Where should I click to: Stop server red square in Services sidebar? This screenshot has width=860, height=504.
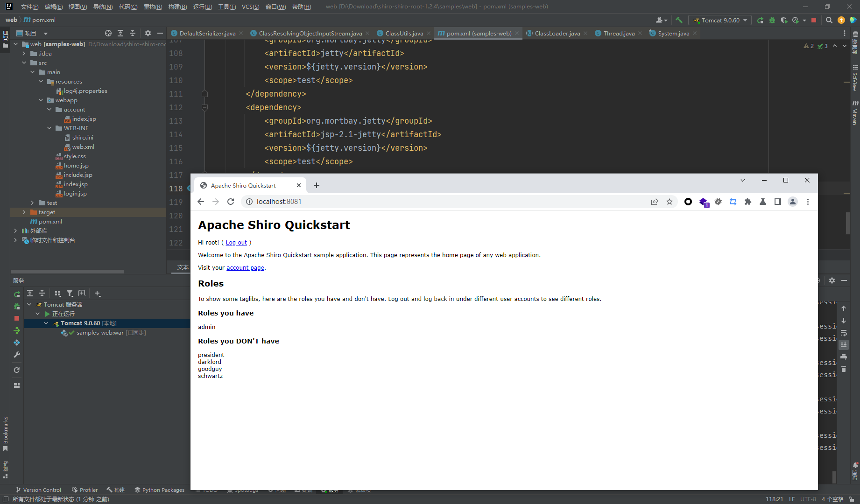pyautogui.click(x=17, y=318)
